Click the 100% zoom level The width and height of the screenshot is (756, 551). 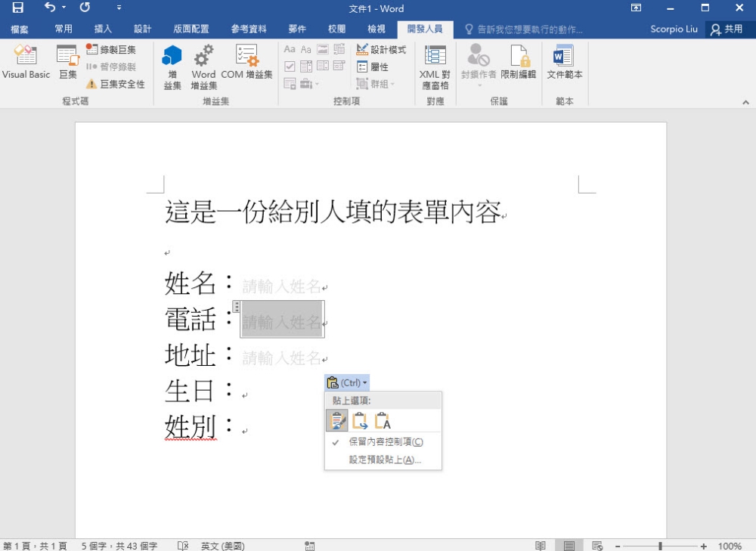click(x=730, y=546)
